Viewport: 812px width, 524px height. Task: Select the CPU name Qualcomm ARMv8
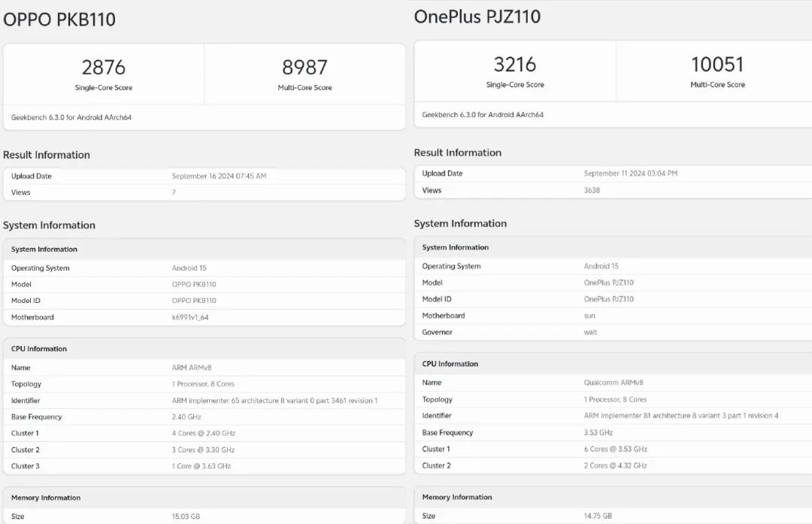click(614, 383)
